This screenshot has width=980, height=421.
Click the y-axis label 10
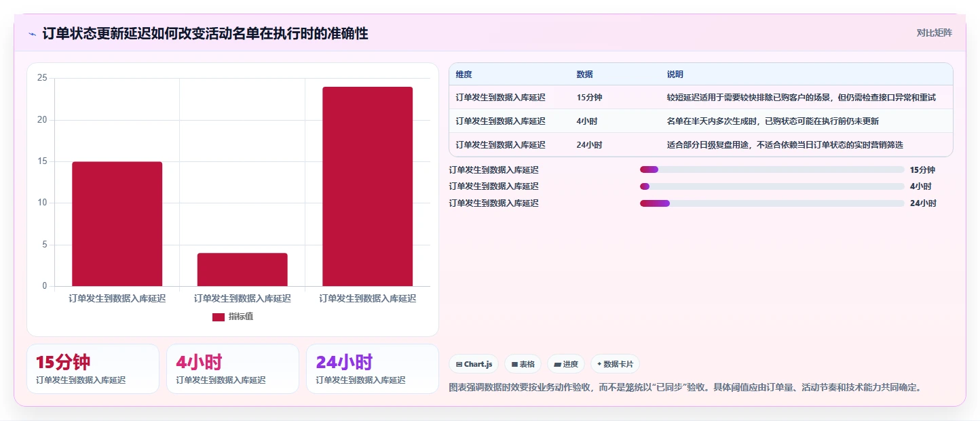[42, 203]
